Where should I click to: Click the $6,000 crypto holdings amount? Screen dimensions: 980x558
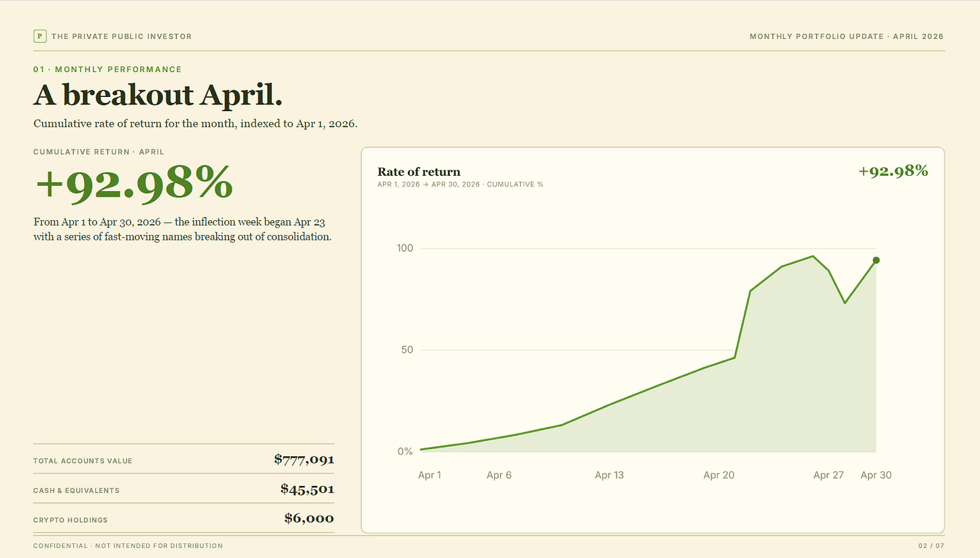[310, 518]
